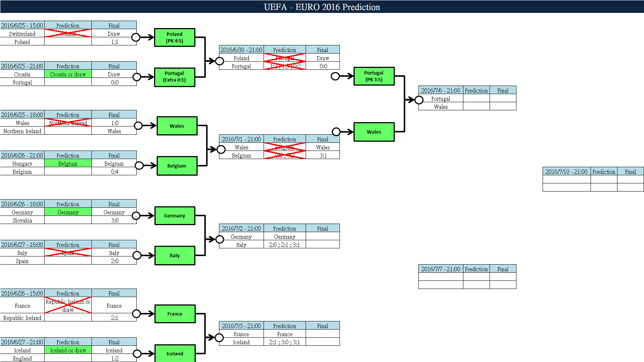Select the green 'Croatia or draw' prediction cell
This screenshot has height=362, width=644.
(68, 74)
